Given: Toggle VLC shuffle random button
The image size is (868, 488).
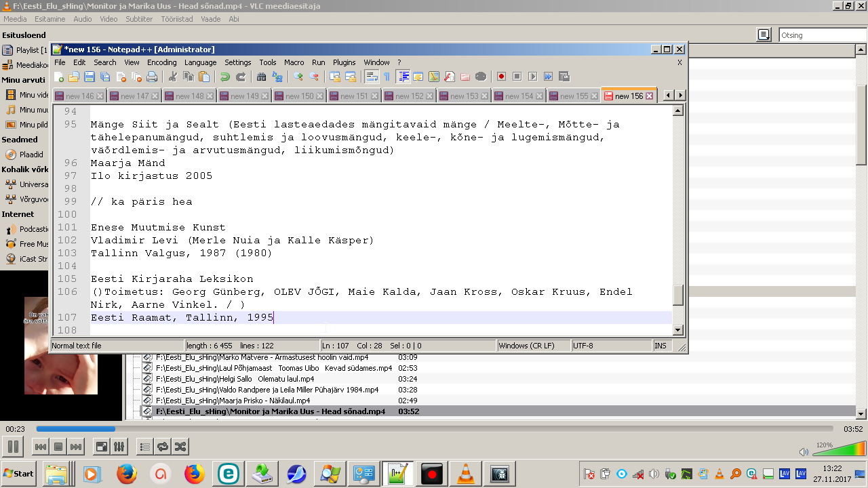Looking at the screenshot, I should [180, 447].
